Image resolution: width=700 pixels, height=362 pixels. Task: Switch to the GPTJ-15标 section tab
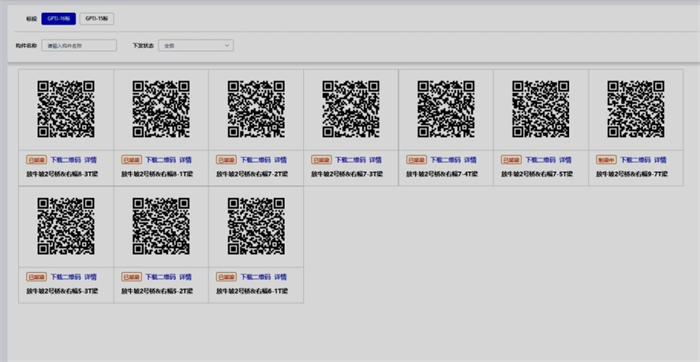[x=97, y=19]
